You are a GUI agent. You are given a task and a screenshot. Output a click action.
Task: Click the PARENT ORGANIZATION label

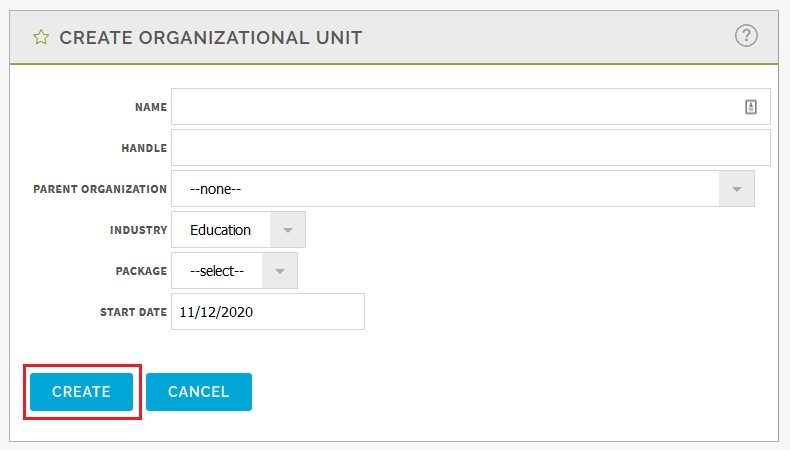pyautogui.click(x=100, y=189)
